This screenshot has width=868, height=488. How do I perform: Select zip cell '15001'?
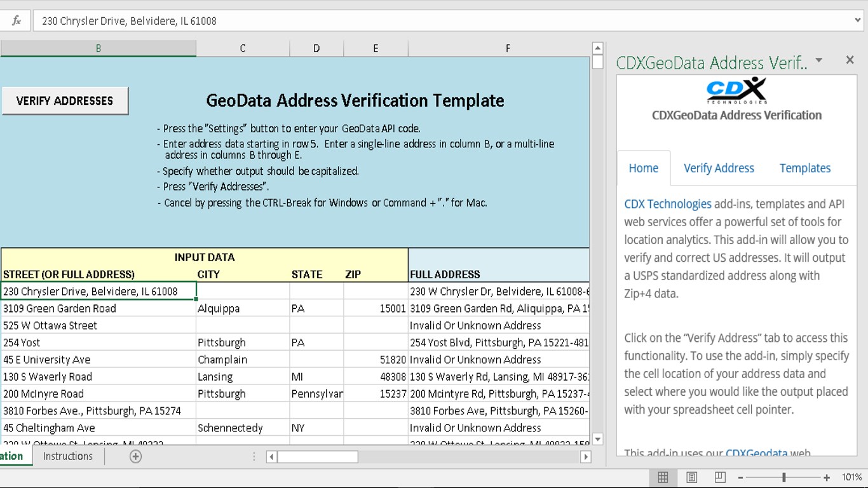[376, 308]
